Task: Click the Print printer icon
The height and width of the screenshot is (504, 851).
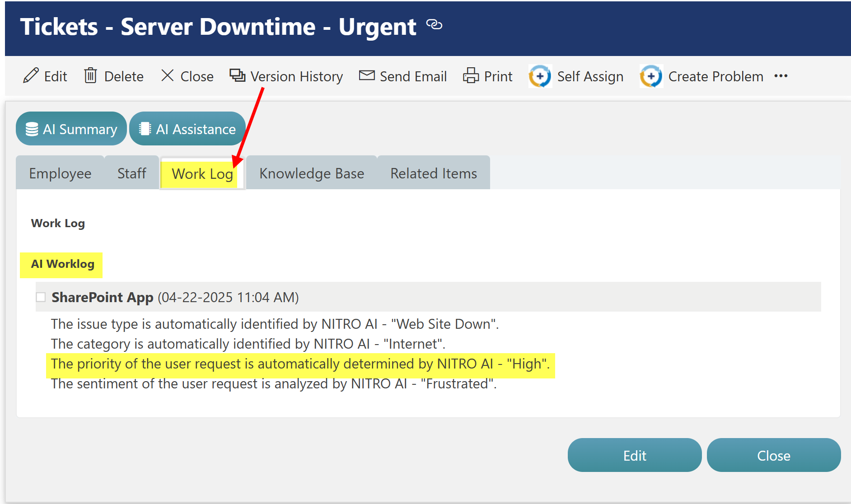Action: [x=471, y=76]
